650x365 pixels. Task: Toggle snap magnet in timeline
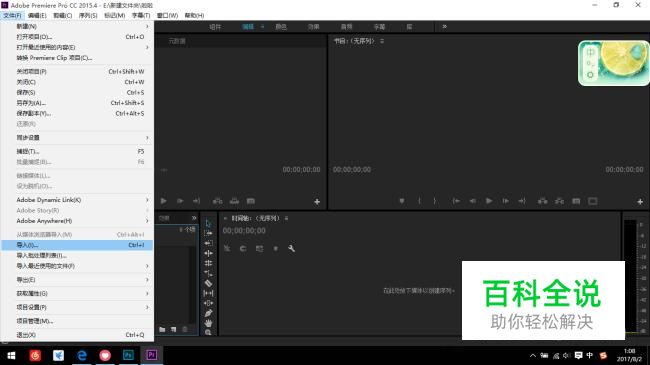pos(243,248)
